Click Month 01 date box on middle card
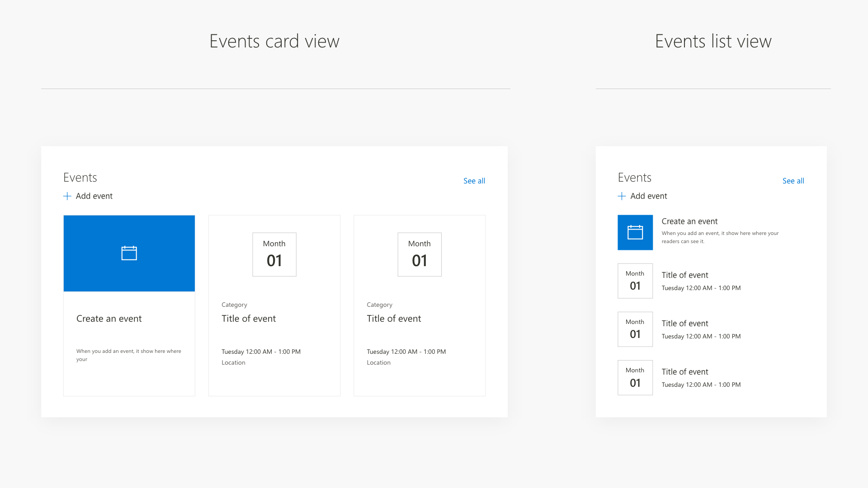The width and height of the screenshot is (868, 488). [x=274, y=254]
